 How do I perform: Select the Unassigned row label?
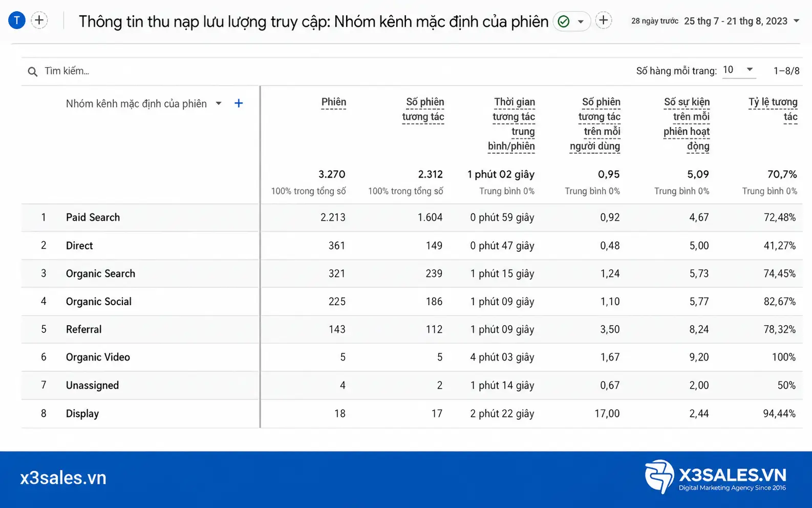click(x=92, y=385)
